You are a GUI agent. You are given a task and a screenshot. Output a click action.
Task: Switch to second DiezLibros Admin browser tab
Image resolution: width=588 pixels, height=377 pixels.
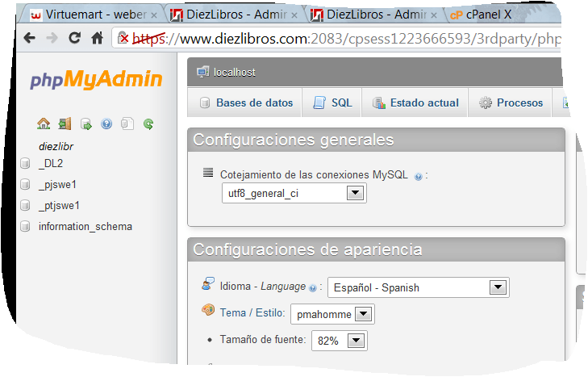point(374,15)
